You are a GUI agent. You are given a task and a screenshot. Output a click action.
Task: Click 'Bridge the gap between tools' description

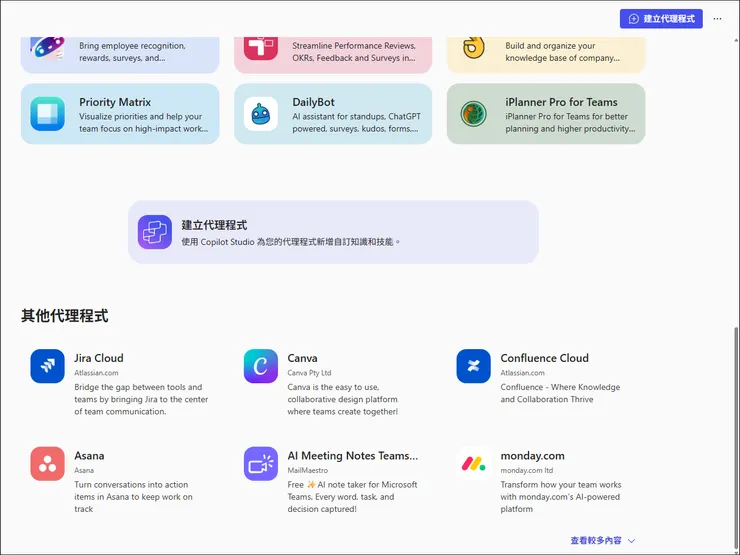coord(141,399)
